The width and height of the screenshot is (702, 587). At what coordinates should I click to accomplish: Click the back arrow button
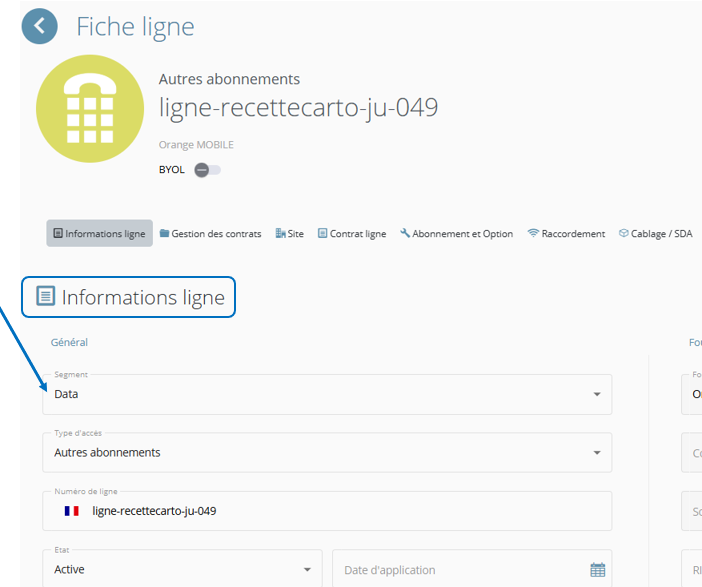point(39,26)
